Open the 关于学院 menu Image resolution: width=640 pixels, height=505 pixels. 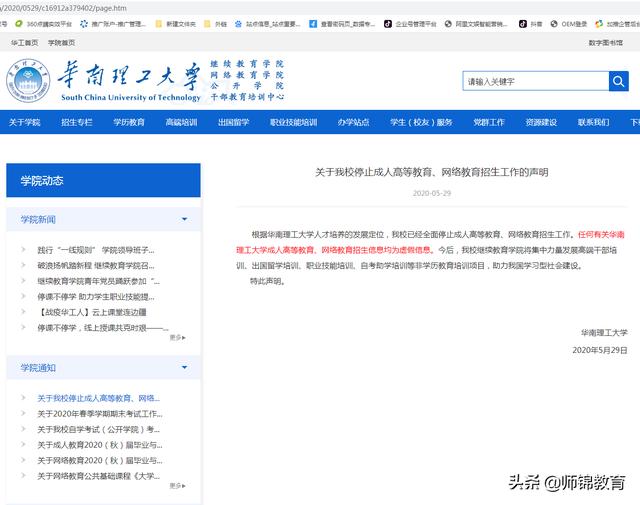point(24,122)
